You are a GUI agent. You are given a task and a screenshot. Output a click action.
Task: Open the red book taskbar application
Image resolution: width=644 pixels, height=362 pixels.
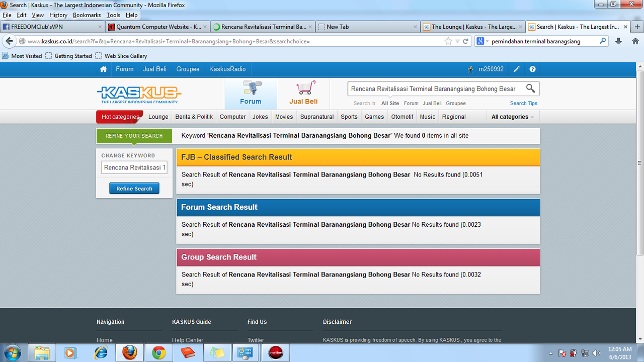pos(188,353)
